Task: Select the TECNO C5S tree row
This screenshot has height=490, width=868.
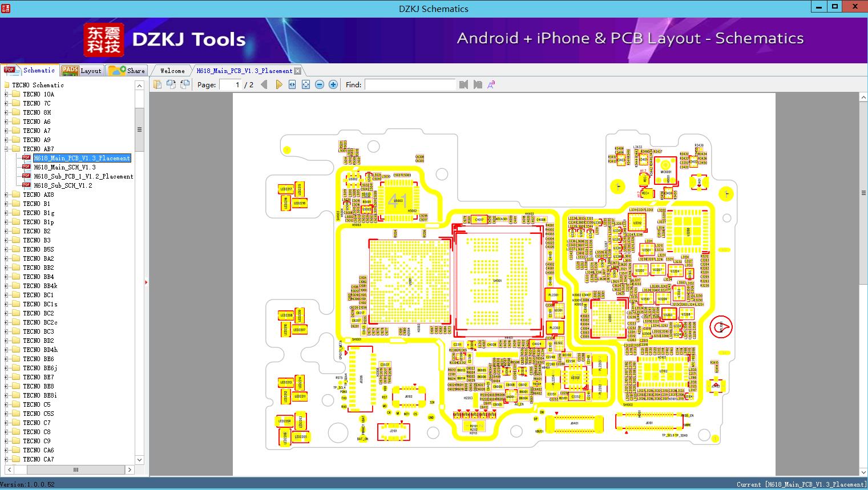Action: [x=38, y=414]
